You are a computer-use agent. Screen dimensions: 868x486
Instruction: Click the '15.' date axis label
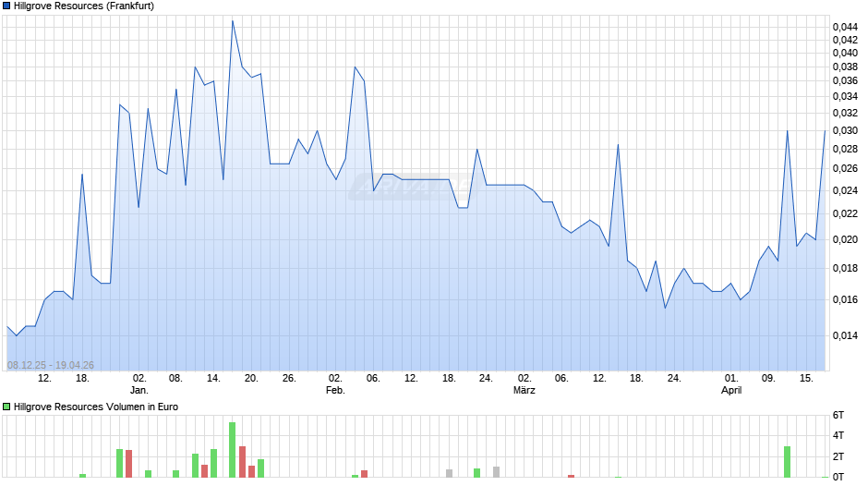(806, 378)
